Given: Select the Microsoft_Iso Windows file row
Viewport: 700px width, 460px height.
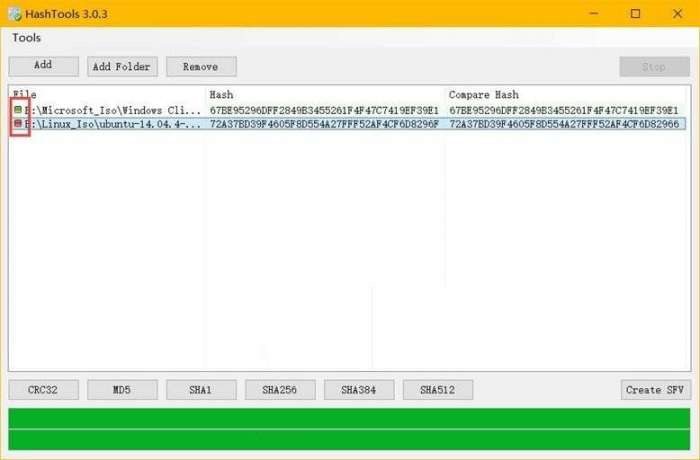Looking at the screenshot, I should coord(349,110).
